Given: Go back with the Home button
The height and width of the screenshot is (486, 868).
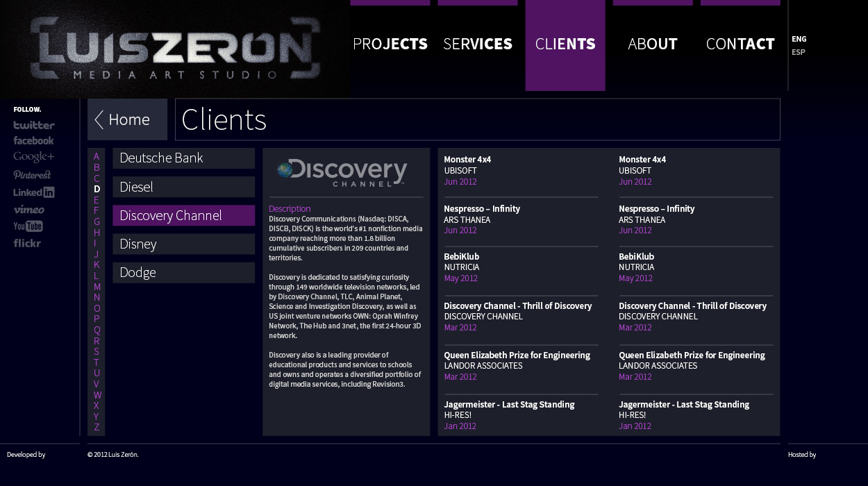Looking at the screenshot, I should coord(127,119).
